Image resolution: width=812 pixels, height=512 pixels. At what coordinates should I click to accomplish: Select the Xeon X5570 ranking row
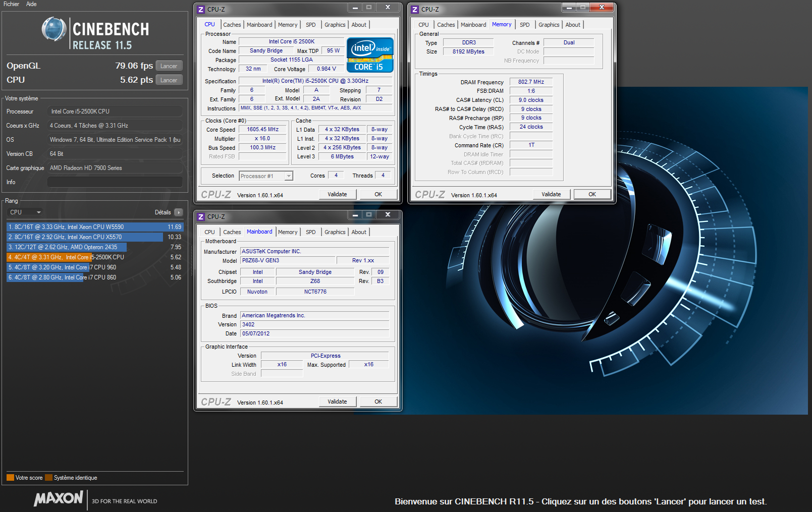[95, 237]
